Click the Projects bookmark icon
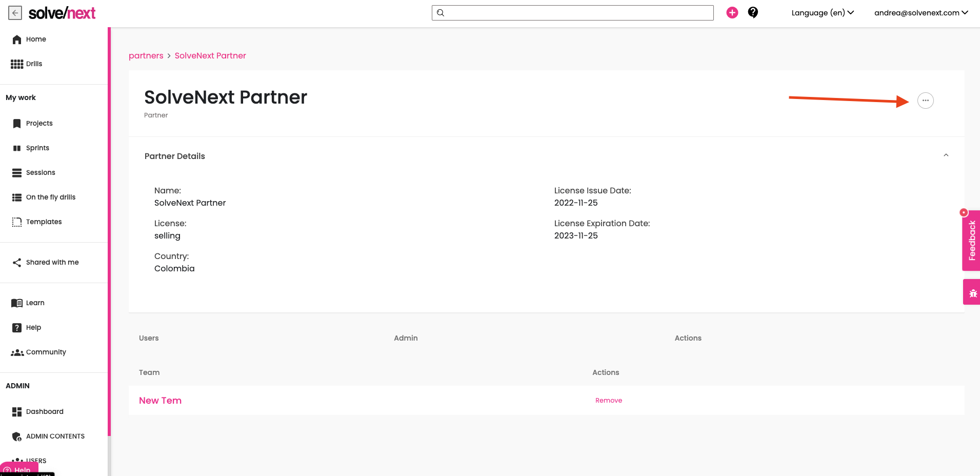The image size is (980, 476). coord(17,124)
